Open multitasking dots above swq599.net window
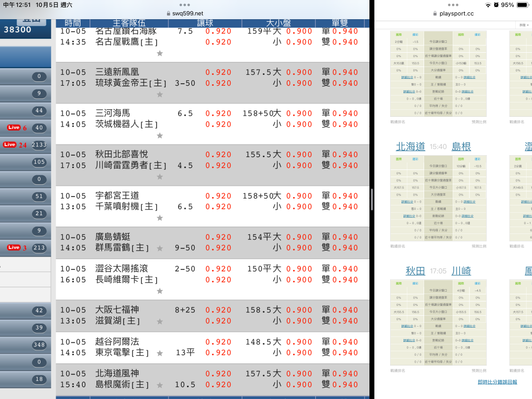Screen dimensions: 532x399 pos(185,5)
